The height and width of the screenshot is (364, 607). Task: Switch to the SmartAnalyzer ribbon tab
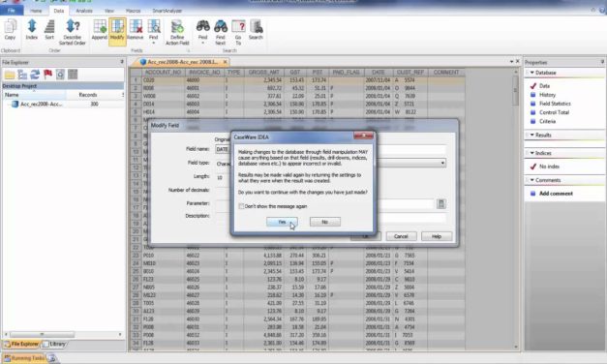click(167, 11)
